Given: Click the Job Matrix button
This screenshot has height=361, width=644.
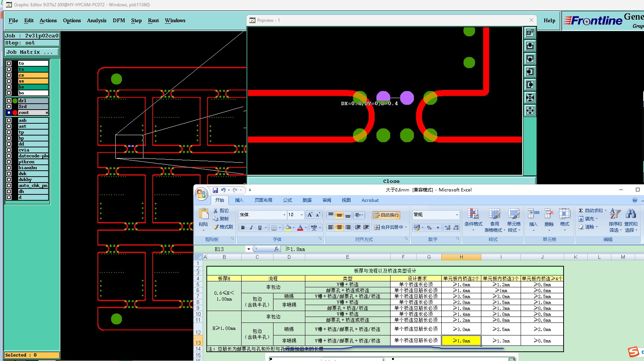Looking at the screenshot, I should tap(32, 52).
